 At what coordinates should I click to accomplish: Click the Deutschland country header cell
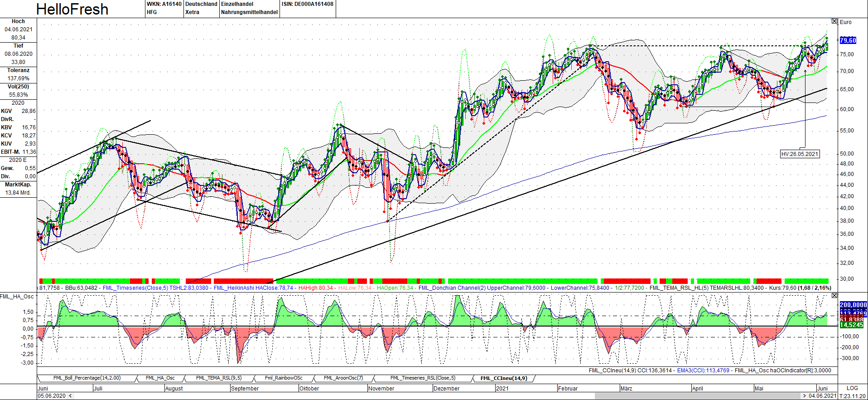click(x=201, y=4)
